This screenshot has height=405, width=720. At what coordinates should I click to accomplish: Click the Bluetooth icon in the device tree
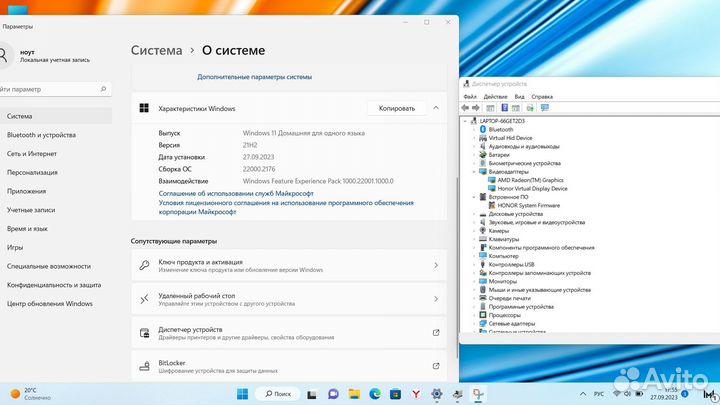pos(483,129)
